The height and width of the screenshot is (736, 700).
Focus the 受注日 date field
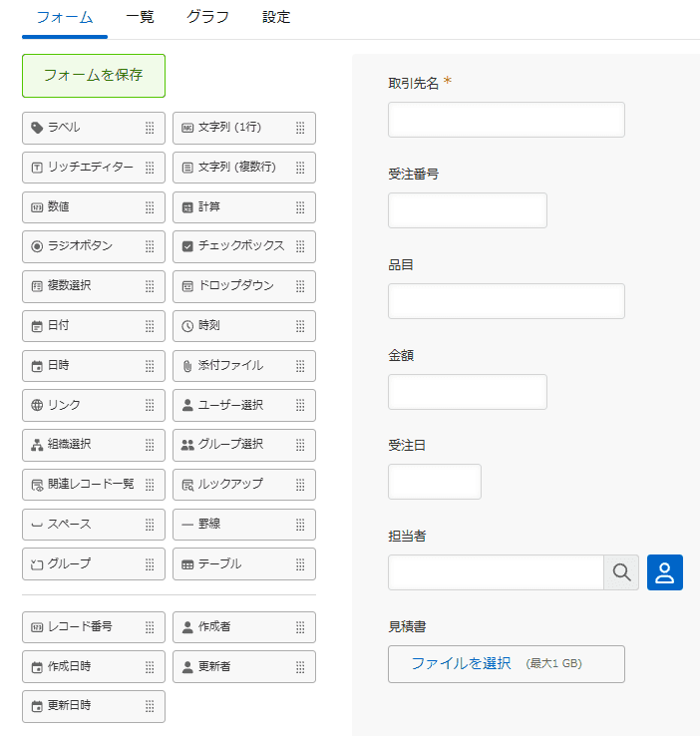[x=435, y=482]
